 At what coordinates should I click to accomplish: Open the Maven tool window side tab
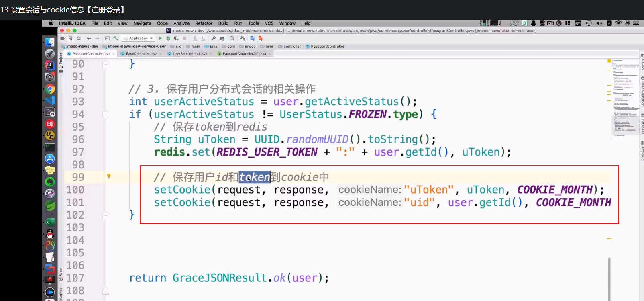642,61
